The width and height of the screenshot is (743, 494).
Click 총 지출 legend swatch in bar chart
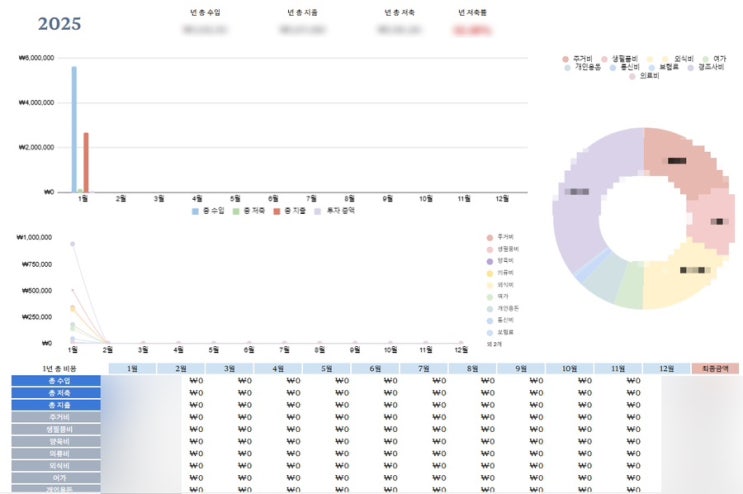point(277,211)
